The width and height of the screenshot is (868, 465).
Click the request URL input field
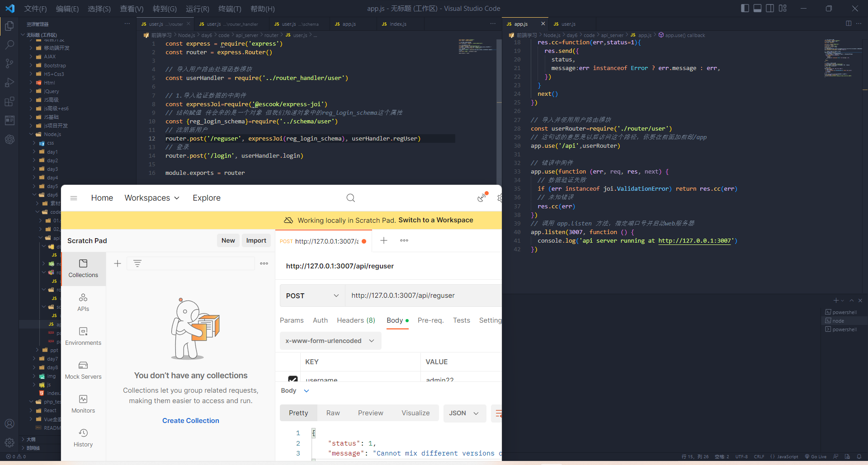pos(424,296)
